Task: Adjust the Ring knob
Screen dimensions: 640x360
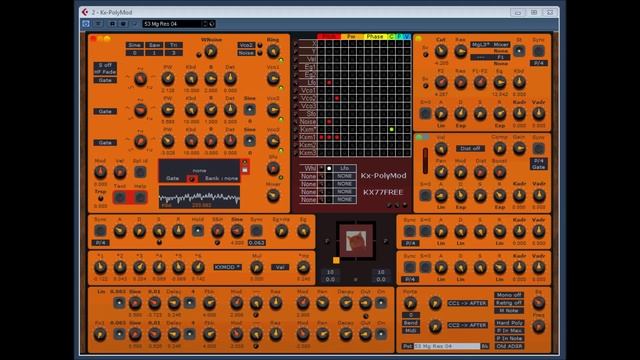Action: click(x=273, y=51)
